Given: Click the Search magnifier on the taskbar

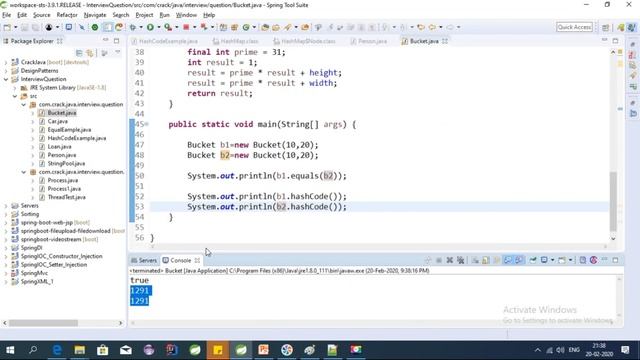Looking at the screenshot, I should pos(33,350).
